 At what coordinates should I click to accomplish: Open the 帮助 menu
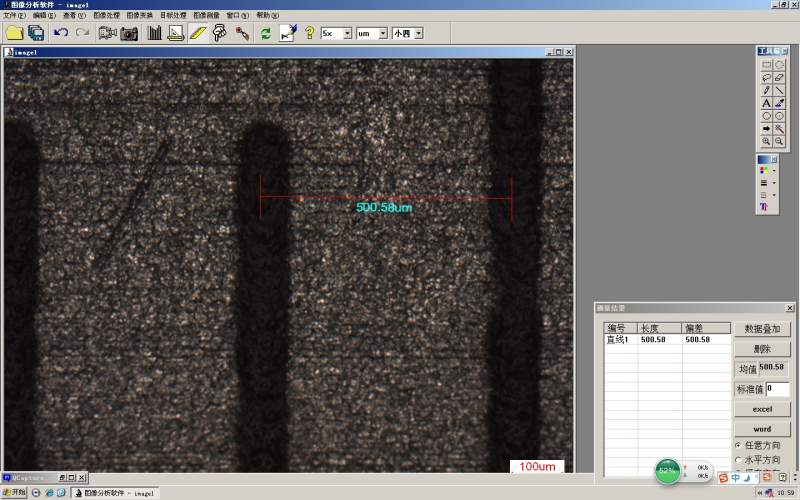(x=266, y=16)
